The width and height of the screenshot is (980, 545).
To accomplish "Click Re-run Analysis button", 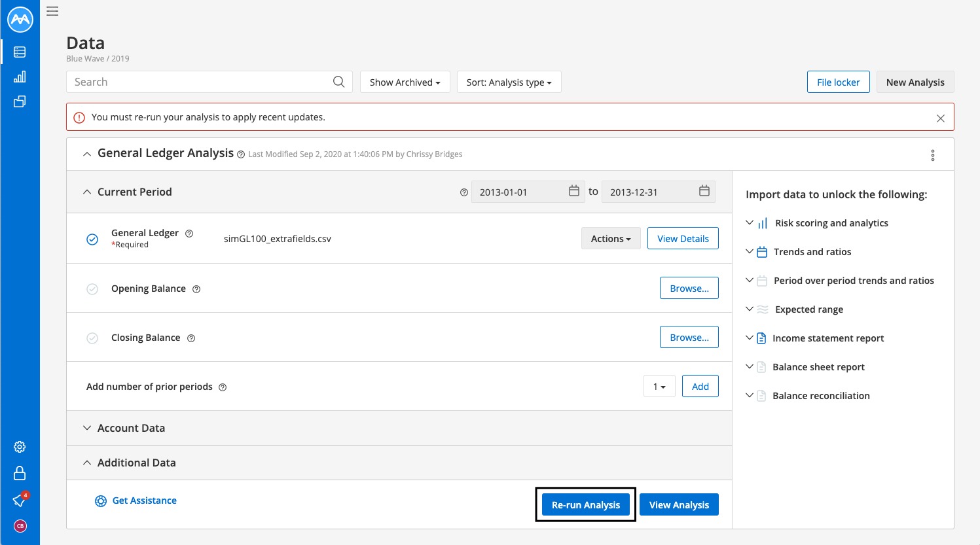I will point(585,504).
